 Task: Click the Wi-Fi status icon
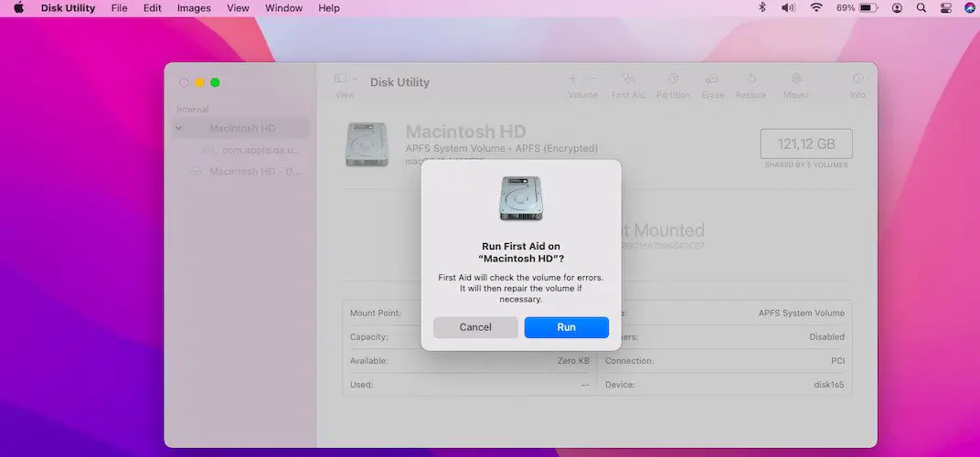coord(815,8)
